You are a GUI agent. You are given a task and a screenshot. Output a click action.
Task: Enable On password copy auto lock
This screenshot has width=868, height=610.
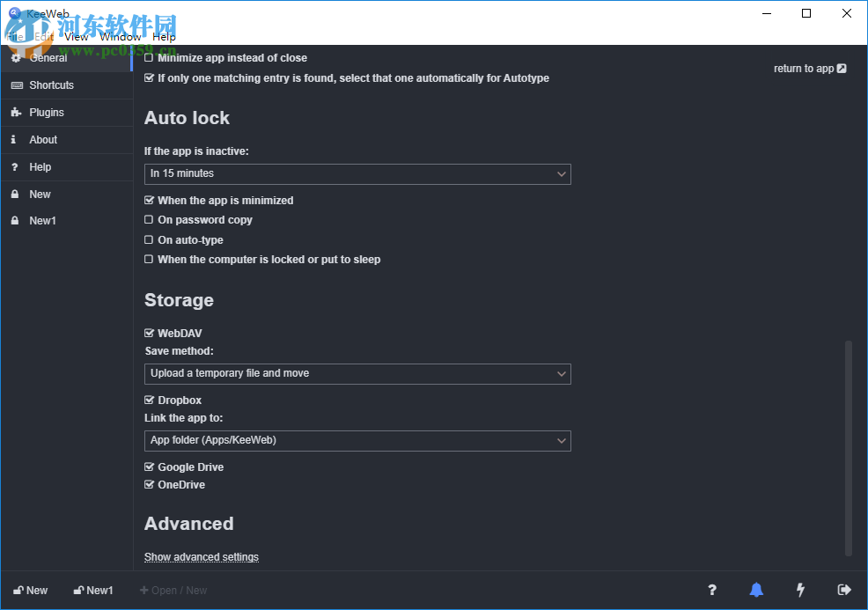click(x=149, y=219)
